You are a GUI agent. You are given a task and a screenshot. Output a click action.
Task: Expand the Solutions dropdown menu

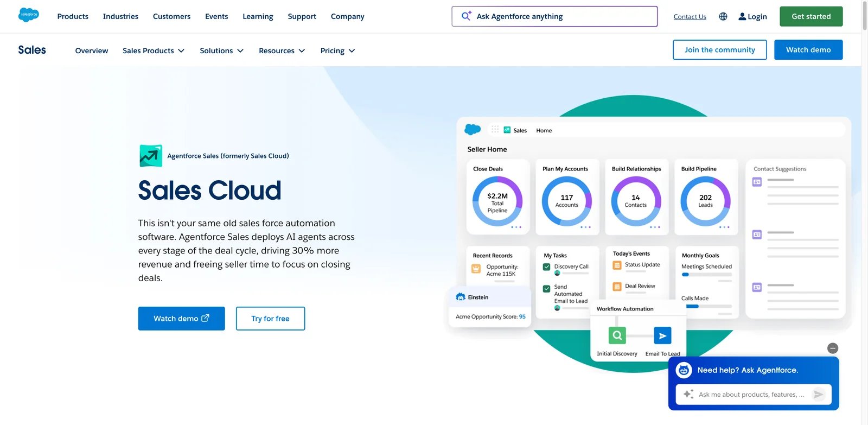[x=221, y=50]
